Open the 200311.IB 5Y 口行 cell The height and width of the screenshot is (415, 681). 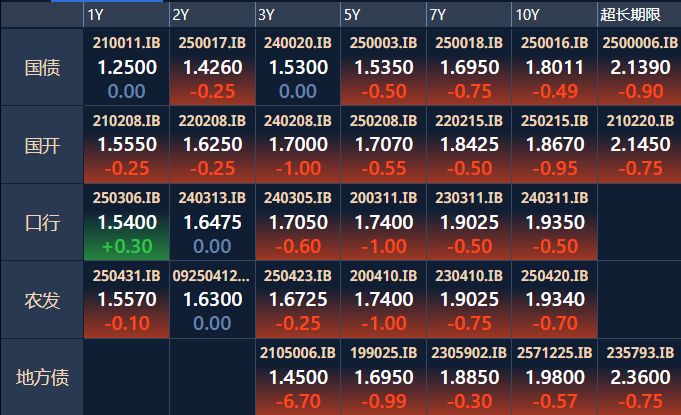pos(383,222)
